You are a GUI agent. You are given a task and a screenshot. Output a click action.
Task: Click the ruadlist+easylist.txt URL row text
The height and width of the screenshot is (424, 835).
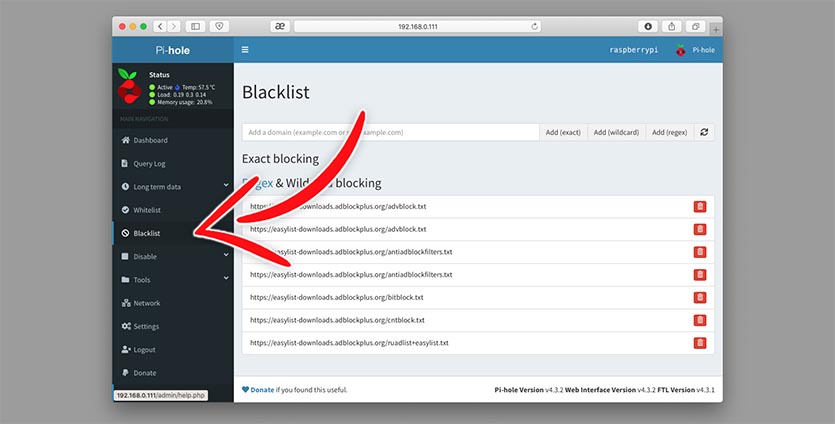(349, 343)
